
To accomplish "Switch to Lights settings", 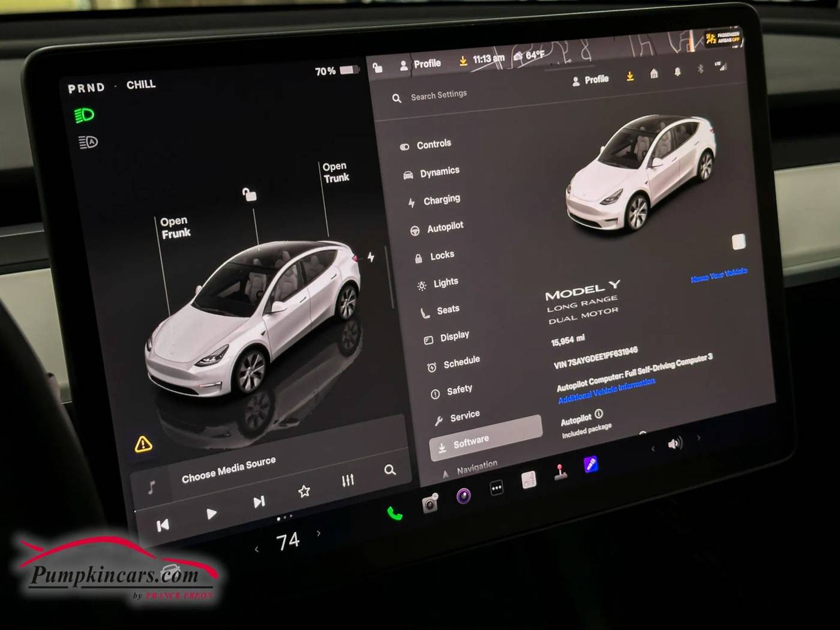I will coord(438,283).
